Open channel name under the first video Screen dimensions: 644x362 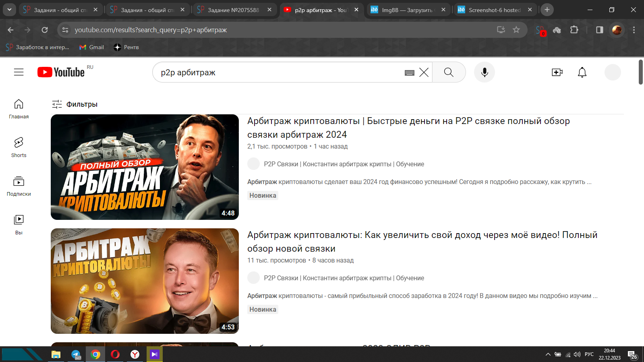344,164
